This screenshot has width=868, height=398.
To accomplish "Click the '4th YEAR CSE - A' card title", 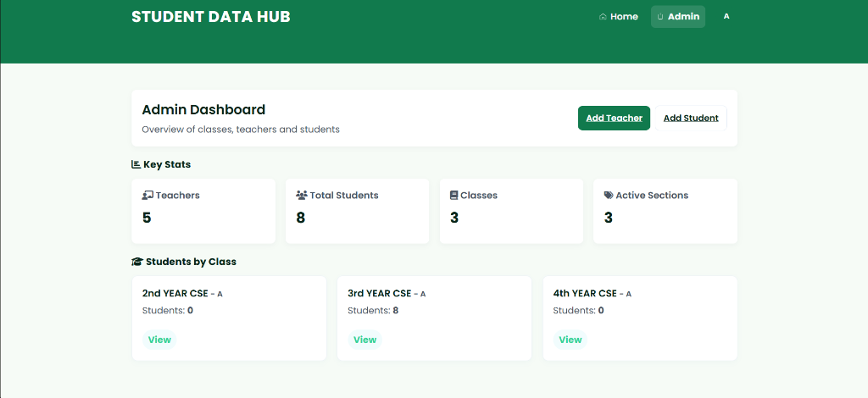I will (593, 294).
